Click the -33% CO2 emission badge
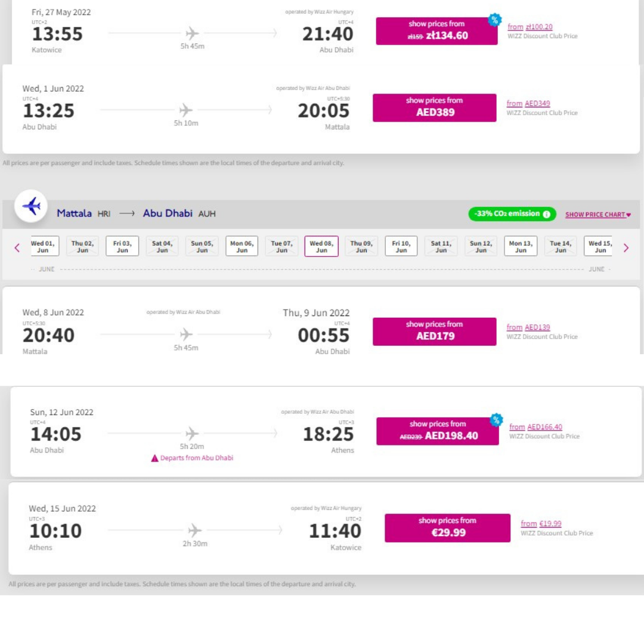Screen dimensions: 644x644 tap(512, 214)
